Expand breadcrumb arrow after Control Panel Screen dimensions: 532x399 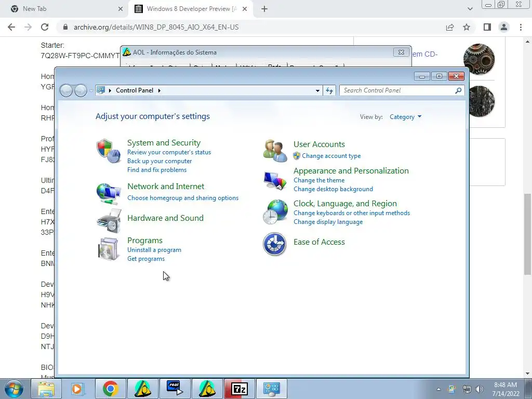click(x=159, y=90)
